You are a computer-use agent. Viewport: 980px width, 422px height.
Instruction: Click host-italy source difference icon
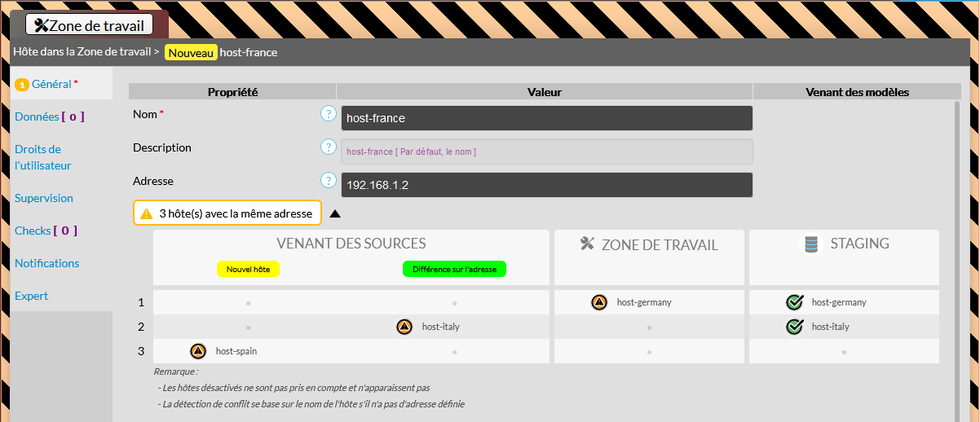404,327
